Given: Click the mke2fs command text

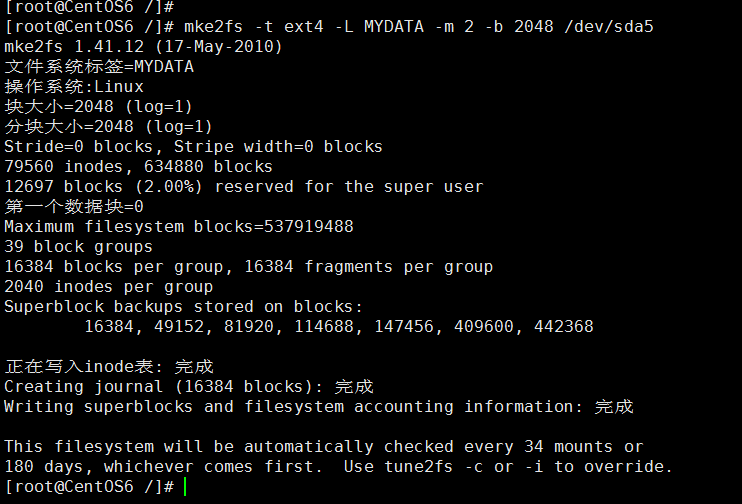Looking at the screenshot, I should (x=213, y=27).
